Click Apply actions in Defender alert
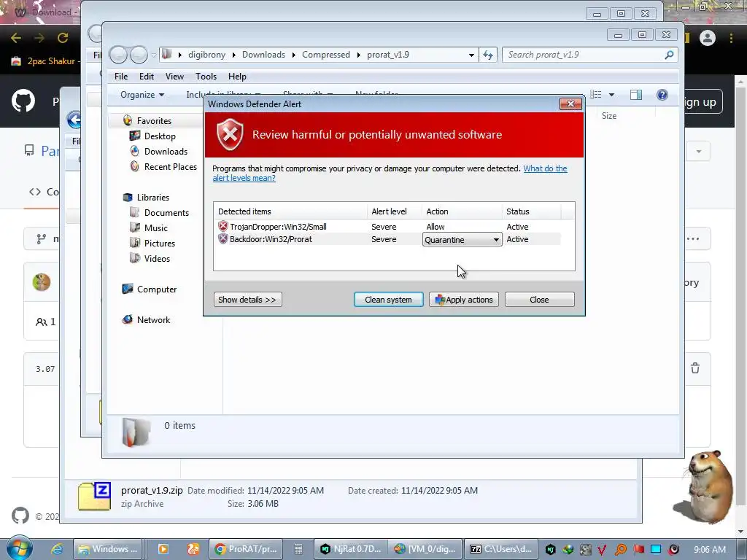Screen dimensions: 747x560 pyautogui.click(x=463, y=300)
